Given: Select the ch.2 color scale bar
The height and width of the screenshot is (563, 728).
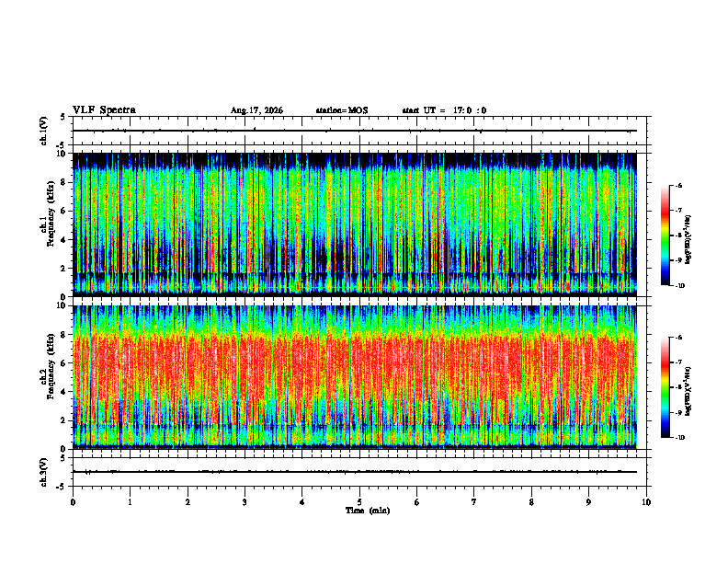Looking at the screenshot, I should (x=665, y=387).
